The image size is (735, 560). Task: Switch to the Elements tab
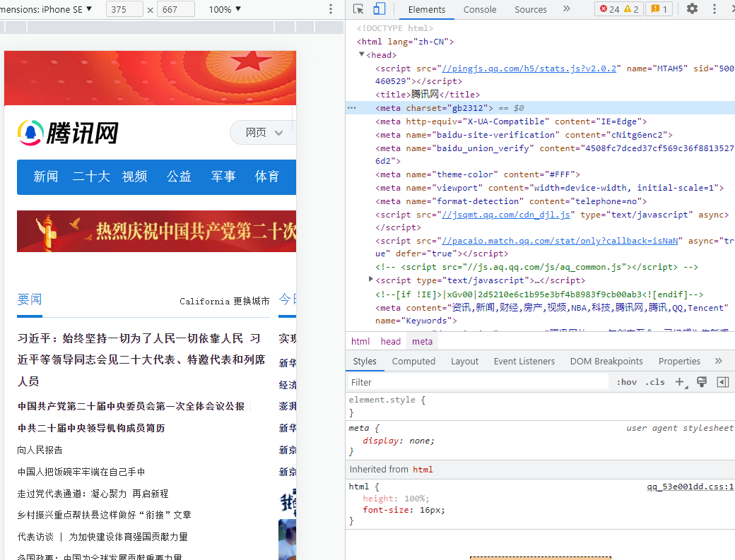pos(427,9)
